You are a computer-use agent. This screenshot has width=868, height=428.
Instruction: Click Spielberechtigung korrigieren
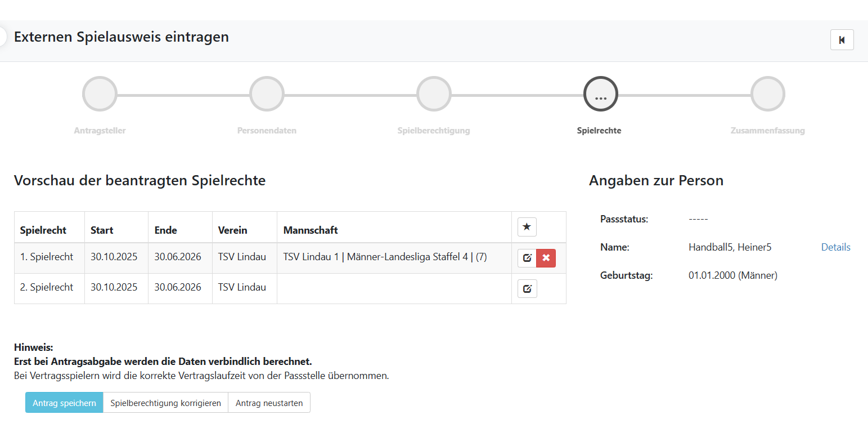(165, 403)
